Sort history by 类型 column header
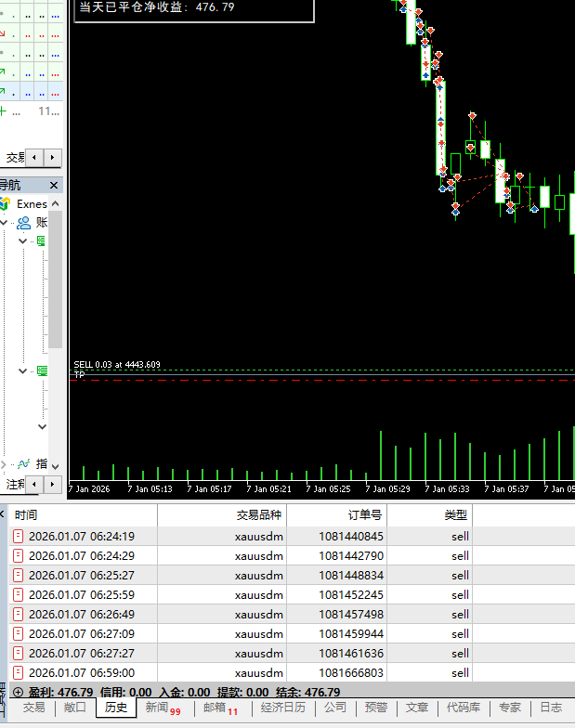This screenshot has height=728, width=575. [x=429, y=514]
